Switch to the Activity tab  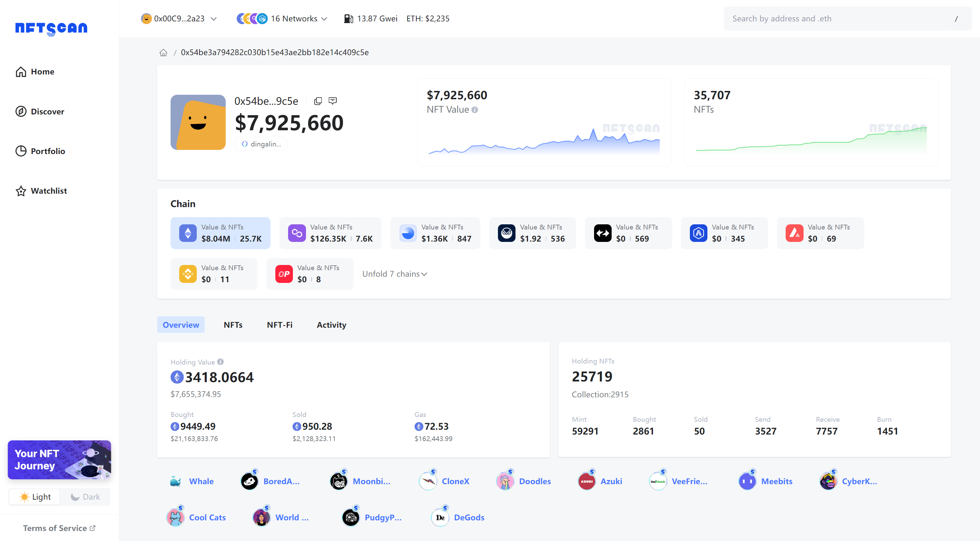[x=331, y=325]
